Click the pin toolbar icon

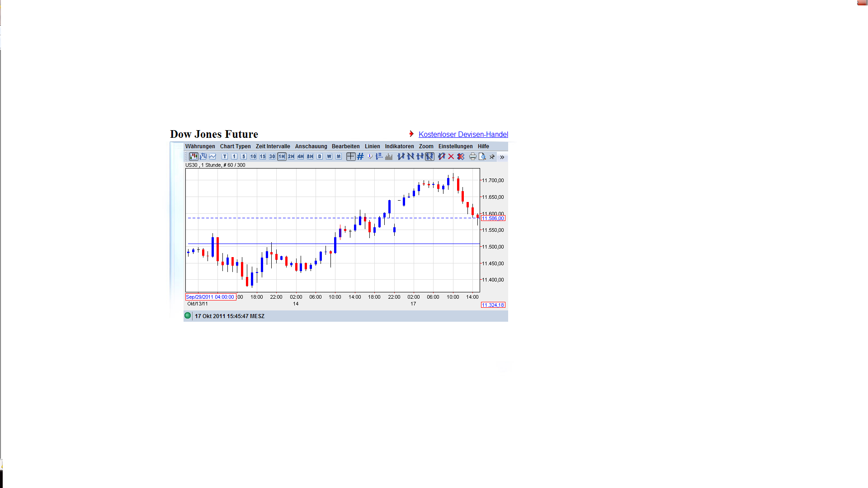492,157
